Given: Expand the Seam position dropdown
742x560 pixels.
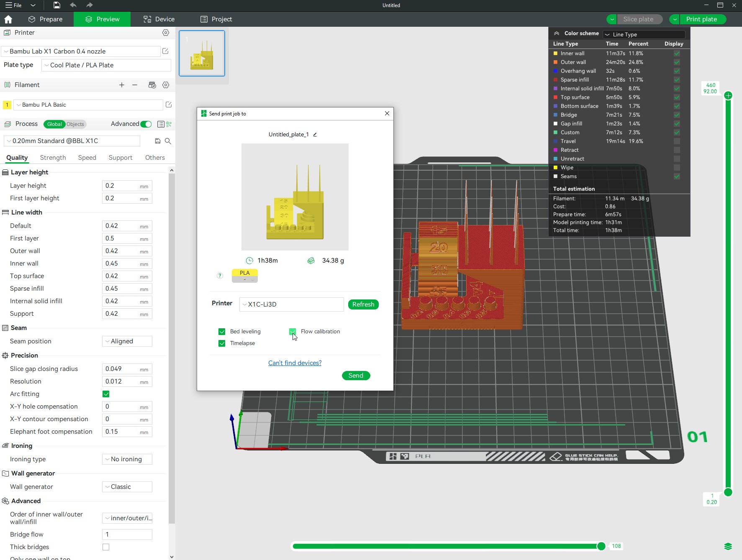Looking at the screenshot, I should (127, 341).
